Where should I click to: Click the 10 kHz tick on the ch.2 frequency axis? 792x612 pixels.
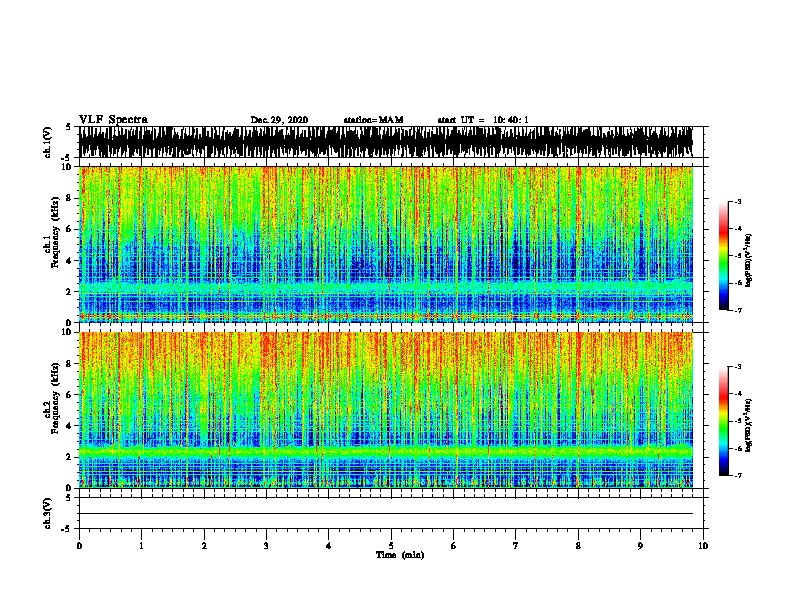[68, 332]
